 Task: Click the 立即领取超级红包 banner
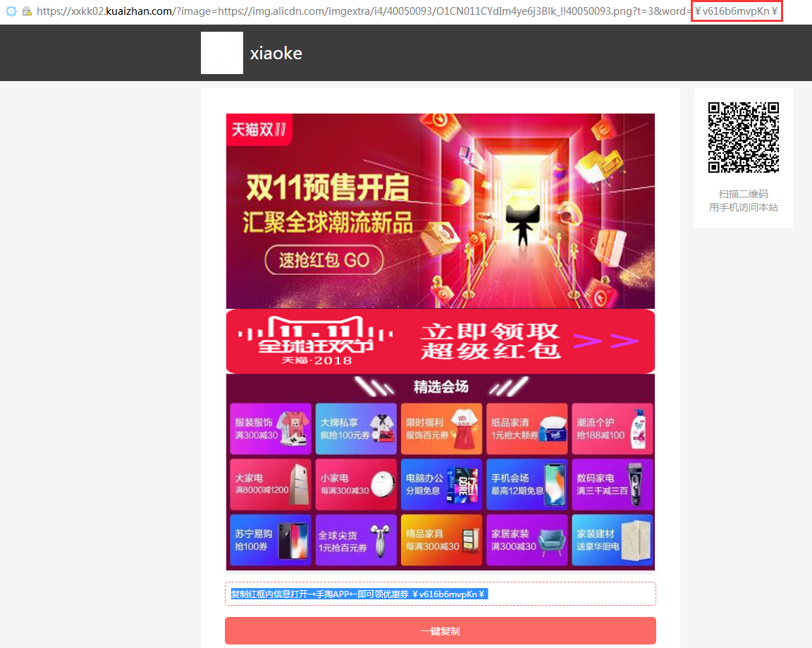click(x=440, y=341)
